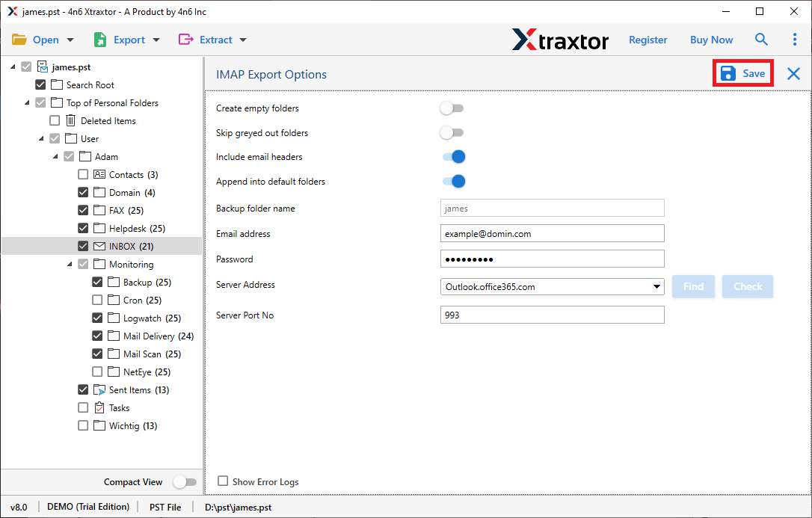
Task: Click the Register link
Action: pos(648,40)
